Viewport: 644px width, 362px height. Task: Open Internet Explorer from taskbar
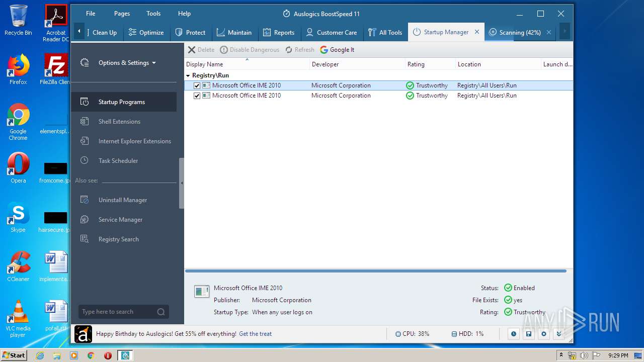[x=40, y=355]
